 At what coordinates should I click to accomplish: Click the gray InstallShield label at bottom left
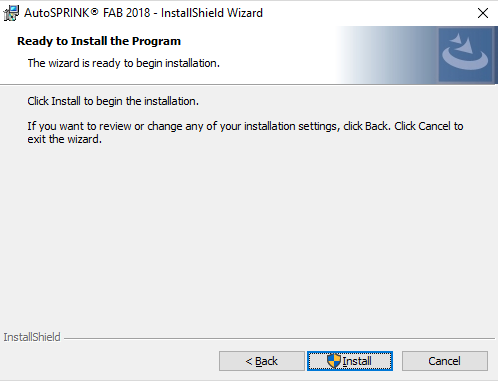pos(32,337)
